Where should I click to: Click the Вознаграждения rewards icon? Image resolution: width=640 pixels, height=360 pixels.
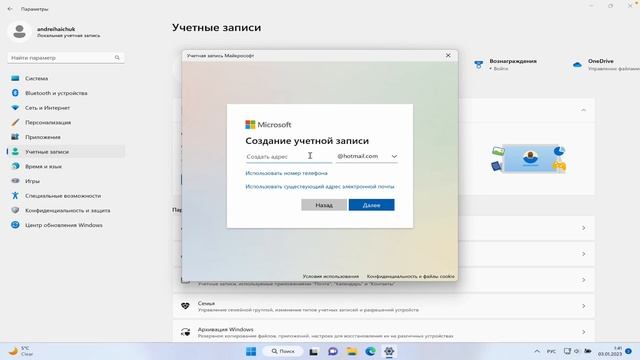click(479, 64)
